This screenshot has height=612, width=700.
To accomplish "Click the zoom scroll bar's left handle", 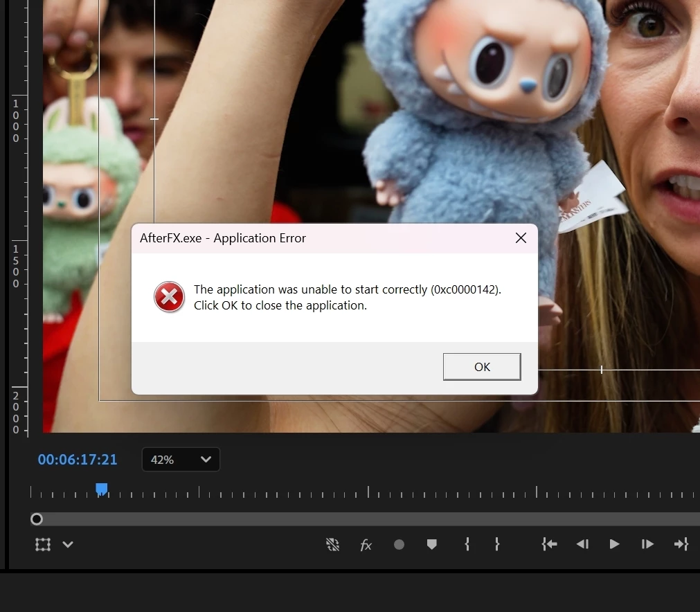I will pos(37,519).
